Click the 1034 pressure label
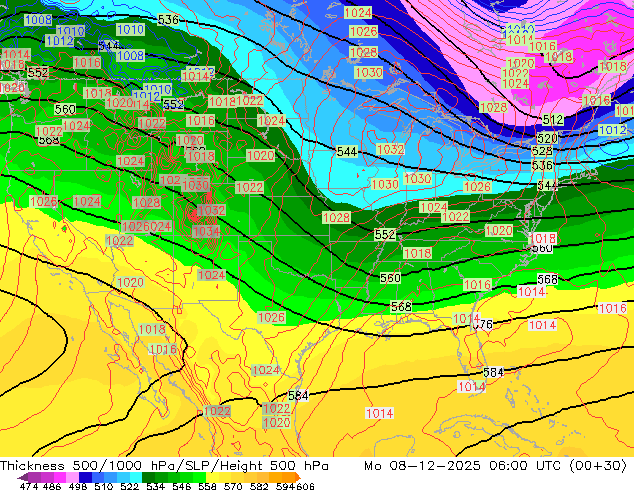Viewport: 634px width, 490px height. tap(206, 231)
